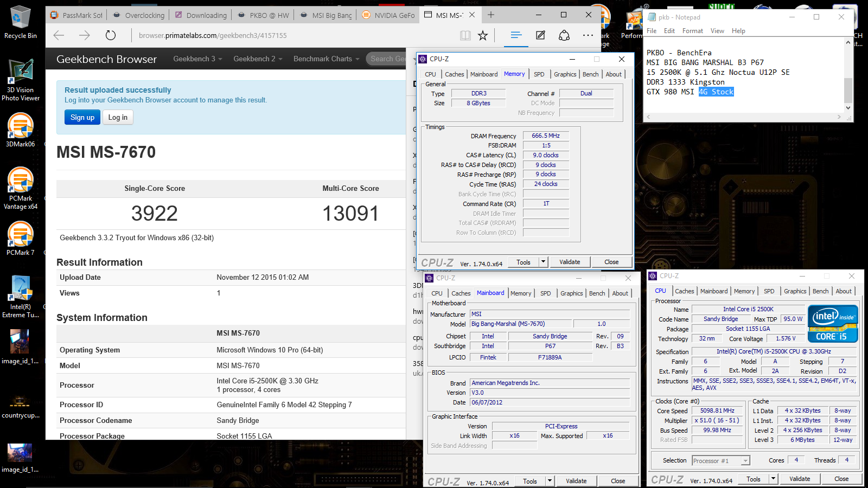
Task: Click Validate in CPU-Z Memory window
Action: click(x=570, y=262)
